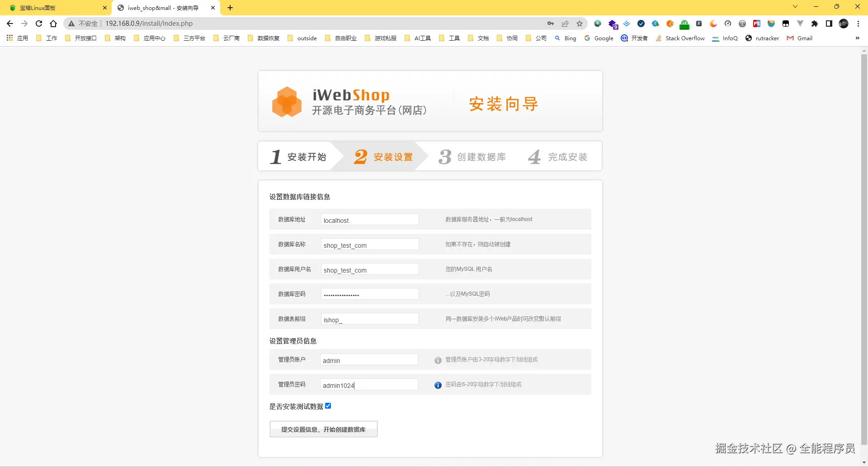Open the 数据恢复 bookmark folder
Screen dimensions: 868x467
[x=264, y=38]
